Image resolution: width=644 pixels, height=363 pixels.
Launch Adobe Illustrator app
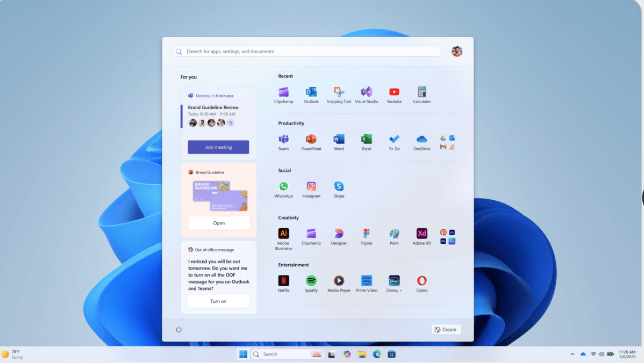(x=283, y=234)
